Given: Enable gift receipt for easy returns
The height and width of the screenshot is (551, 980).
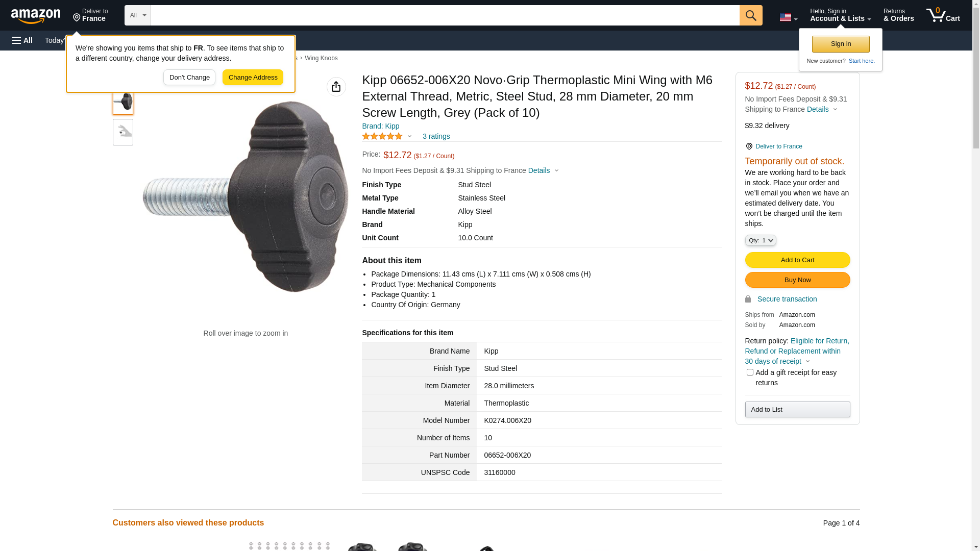Looking at the screenshot, I should pyautogui.click(x=749, y=372).
